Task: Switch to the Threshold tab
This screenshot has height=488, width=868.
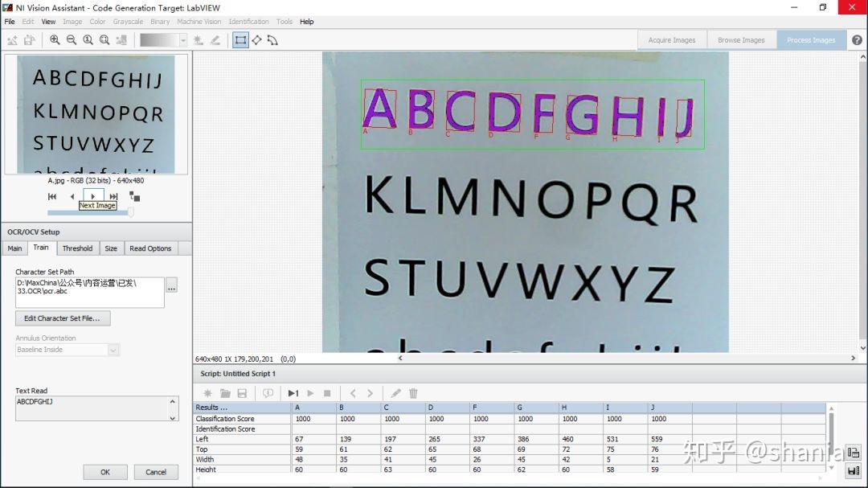Action: click(77, 248)
